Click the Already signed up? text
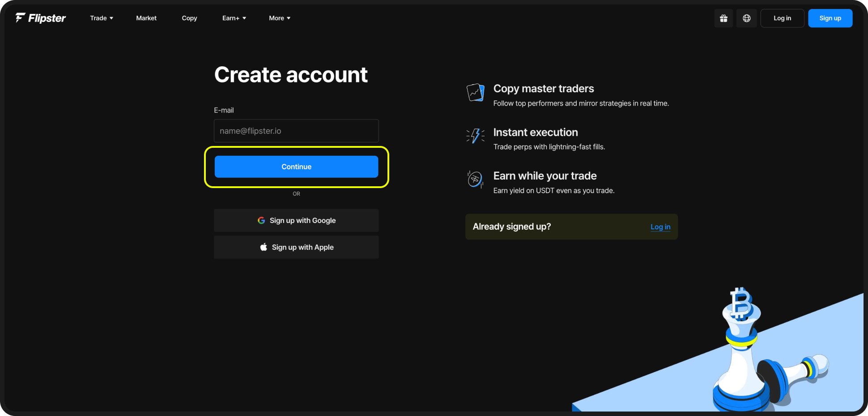The width and height of the screenshot is (868, 416). pos(512,227)
